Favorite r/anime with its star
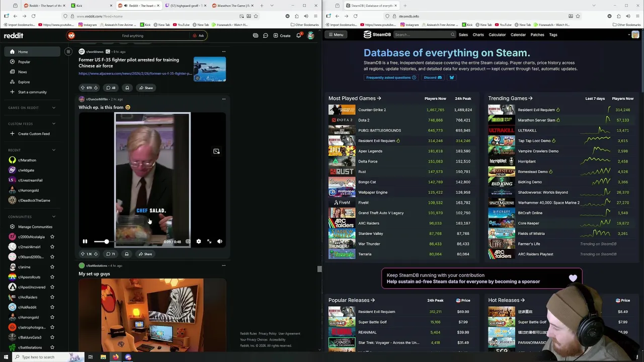The width and height of the screenshot is (644, 362). click(52, 267)
